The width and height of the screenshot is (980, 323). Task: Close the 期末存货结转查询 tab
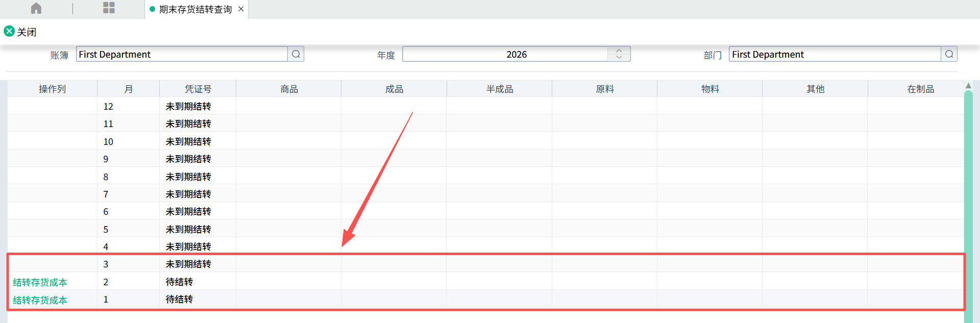click(241, 9)
